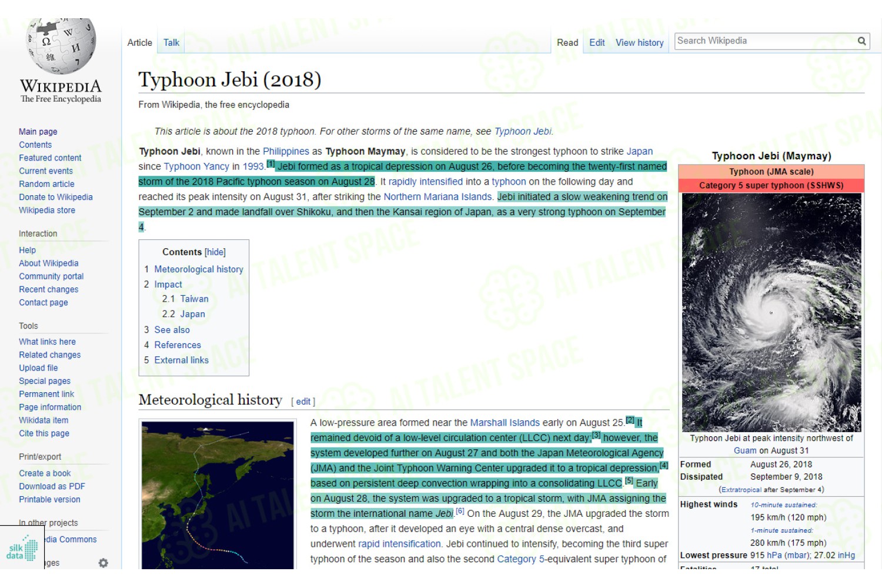The image size is (882, 588).
Task: Open Special pages
Action: [x=45, y=381]
